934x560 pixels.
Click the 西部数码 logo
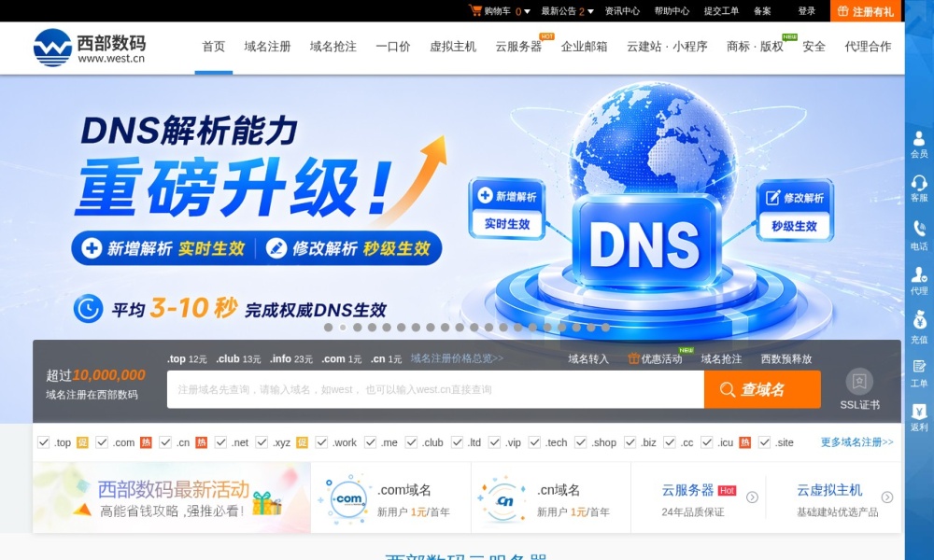(x=89, y=45)
